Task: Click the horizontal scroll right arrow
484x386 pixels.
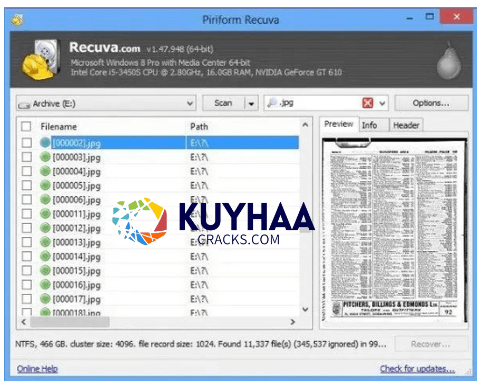Action: 293,322
